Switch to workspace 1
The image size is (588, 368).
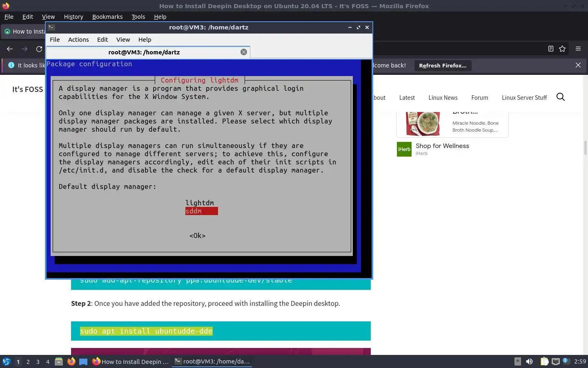click(x=18, y=362)
